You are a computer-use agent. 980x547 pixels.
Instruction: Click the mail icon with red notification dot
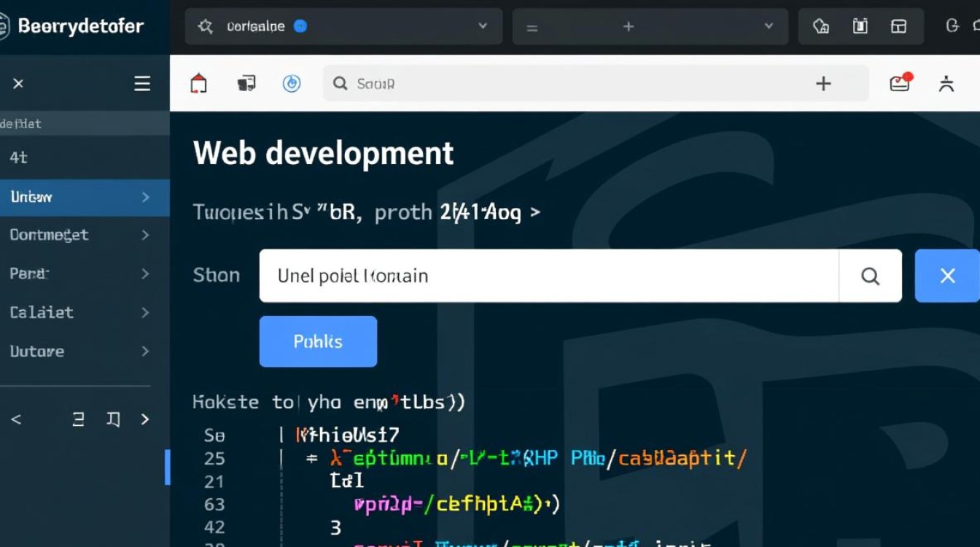point(901,83)
